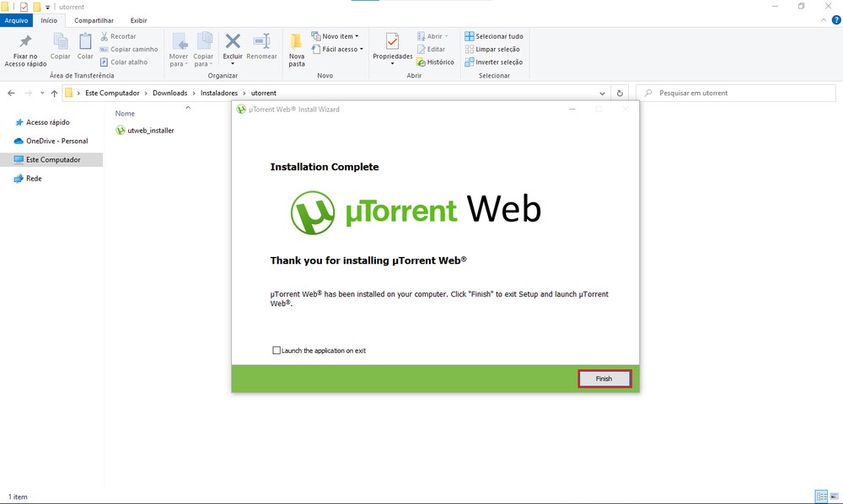The height and width of the screenshot is (504, 843).
Task: Enable Launch the application on exit
Action: [276, 350]
